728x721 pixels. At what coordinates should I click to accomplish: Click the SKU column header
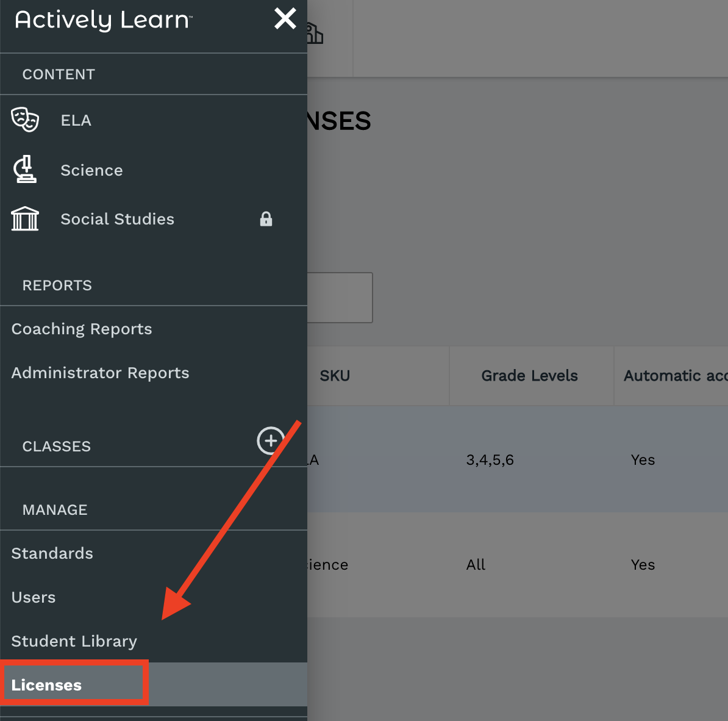pyautogui.click(x=335, y=376)
